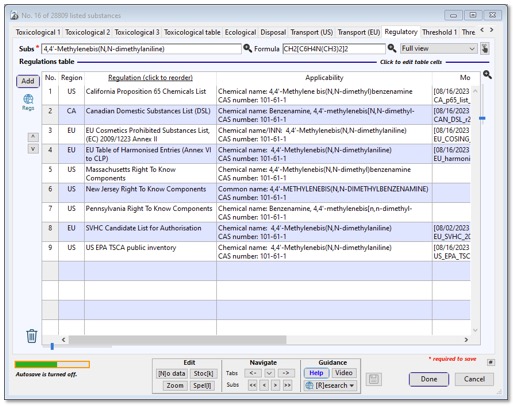The height and width of the screenshot is (419, 513).
Task: Click the horizontal scrollbar thumb of the table
Action: (177, 340)
